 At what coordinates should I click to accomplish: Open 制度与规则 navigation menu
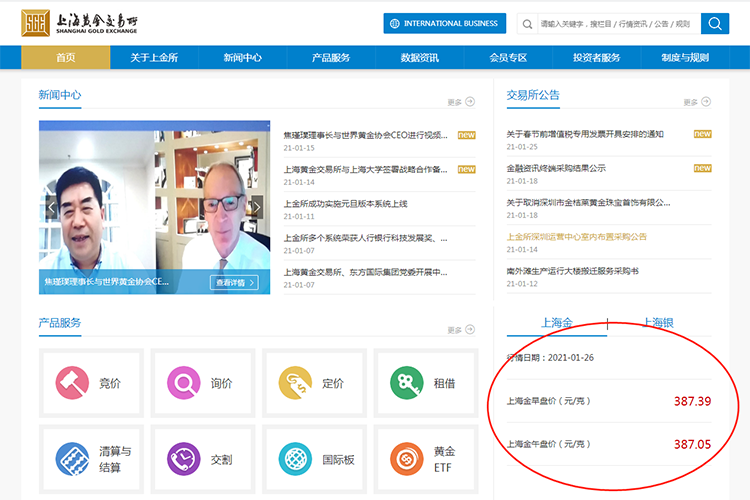(685, 57)
